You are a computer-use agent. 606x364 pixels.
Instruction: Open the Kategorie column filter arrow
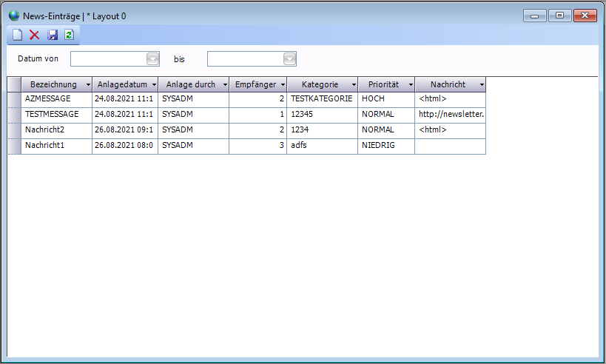[x=353, y=85]
